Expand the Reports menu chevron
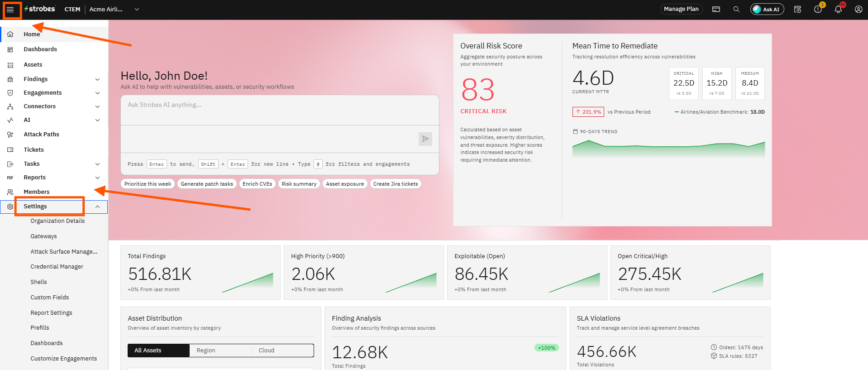 pyautogui.click(x=97, y=178)
